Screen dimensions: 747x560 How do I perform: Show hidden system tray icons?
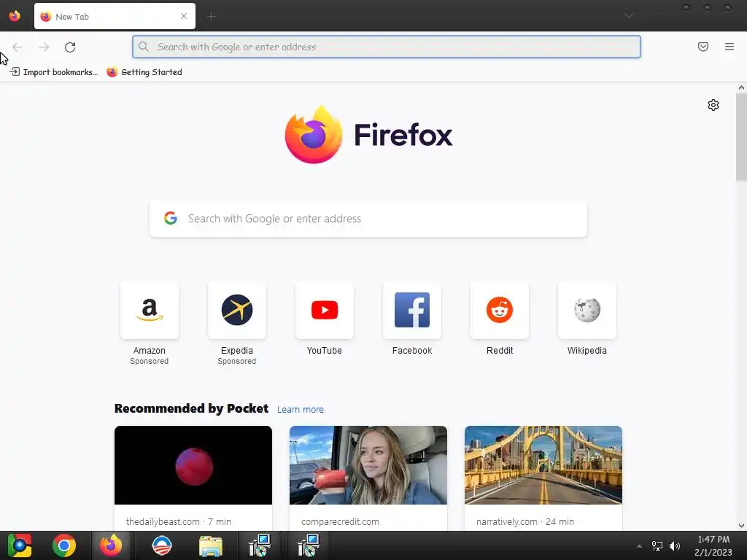tap(639, 546)
